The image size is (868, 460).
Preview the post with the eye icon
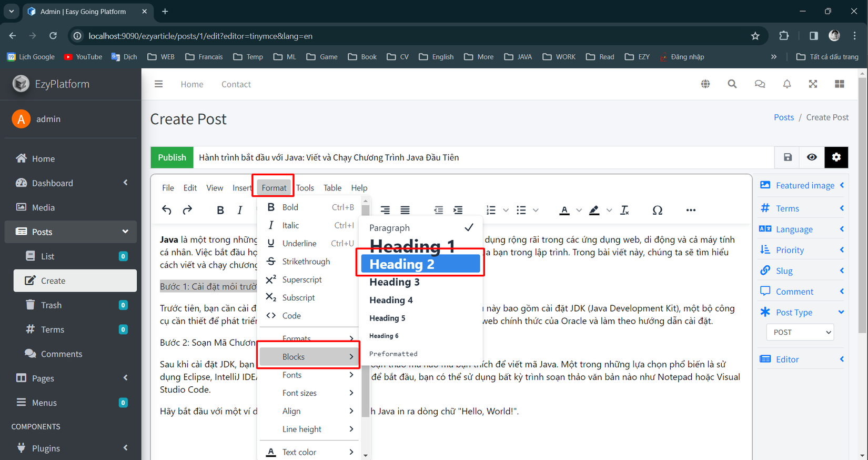pyautogui.click(x=812, y=157)
